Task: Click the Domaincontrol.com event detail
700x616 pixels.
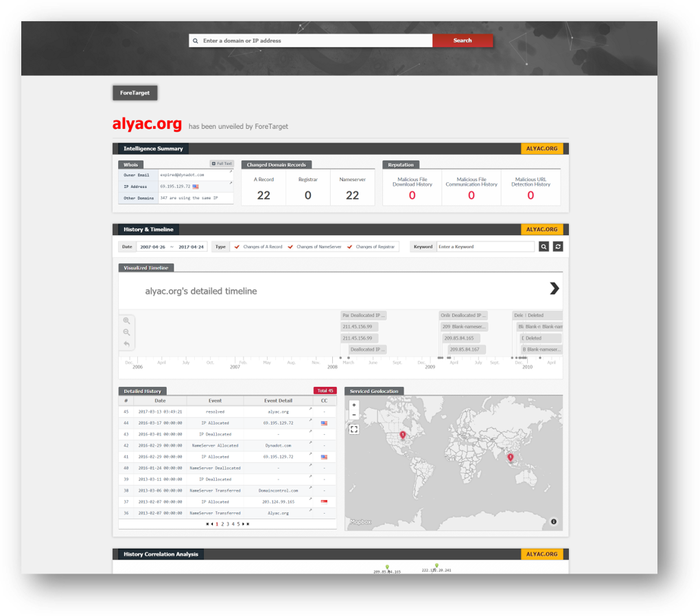Action: pos(278,490)
